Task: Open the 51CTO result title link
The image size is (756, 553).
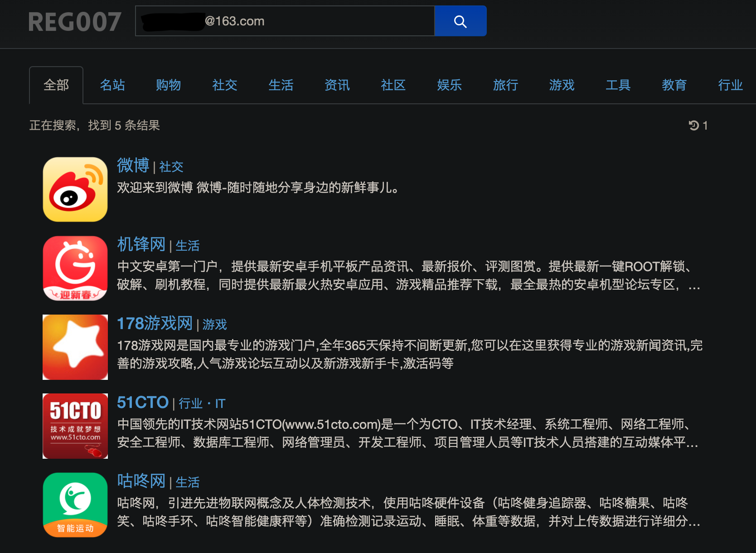Action: pyautogui.click(x=143, y=402)
